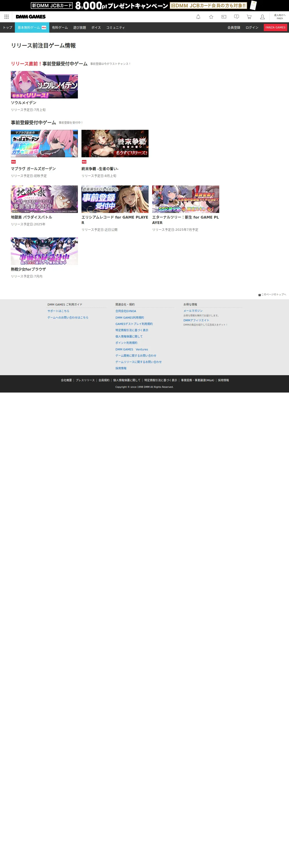This screenshot has height=868, width=289.
Task: Open DMM GAMES利用規約 link
Action: pyautogui.click(x=129, y=318)
